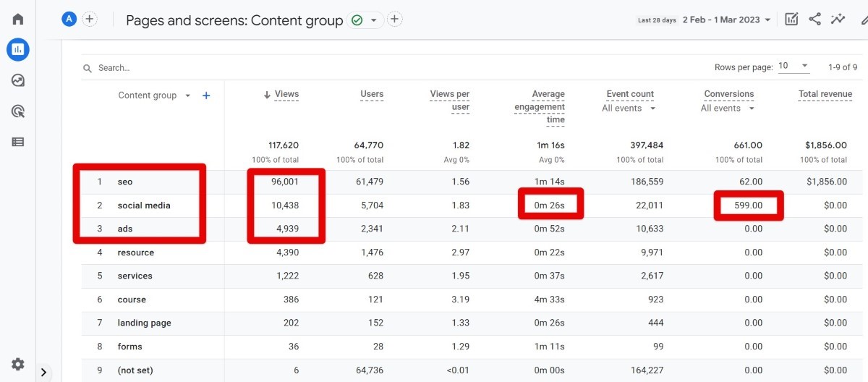Click the $1,856.00 seo revenue value
The height and width of the screenshot is (382, 868).
[x=827, y=182]
